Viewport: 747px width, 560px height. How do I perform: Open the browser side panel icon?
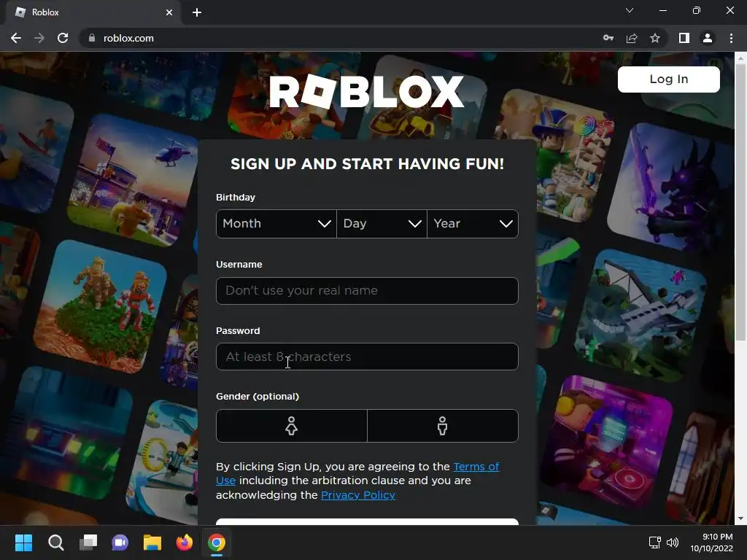(x=684, y=38)
